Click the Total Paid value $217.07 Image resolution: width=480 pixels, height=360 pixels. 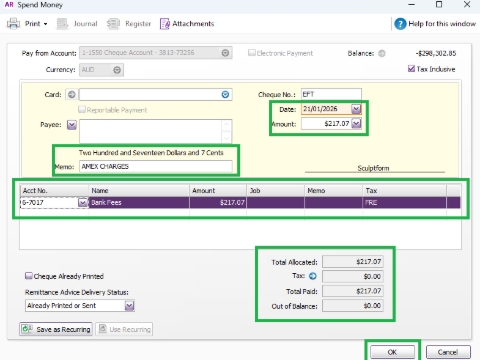(353, 291)
